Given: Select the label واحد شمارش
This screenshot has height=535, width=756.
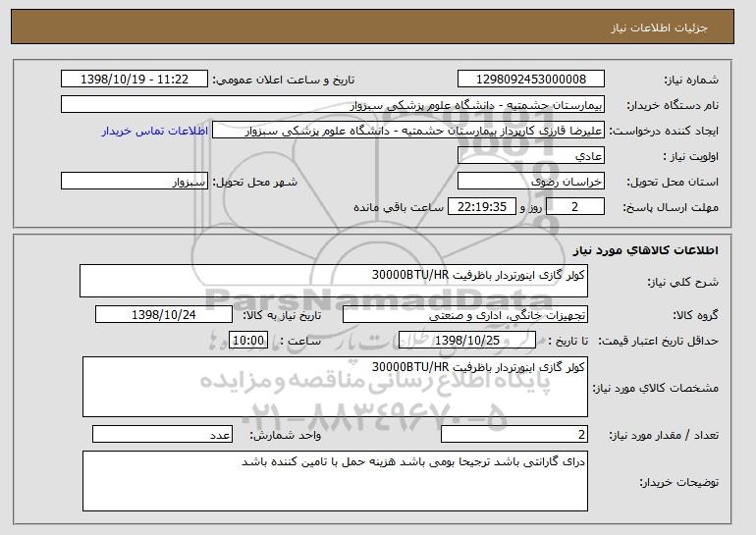Looking at the screenshot, I should (286, 435).
